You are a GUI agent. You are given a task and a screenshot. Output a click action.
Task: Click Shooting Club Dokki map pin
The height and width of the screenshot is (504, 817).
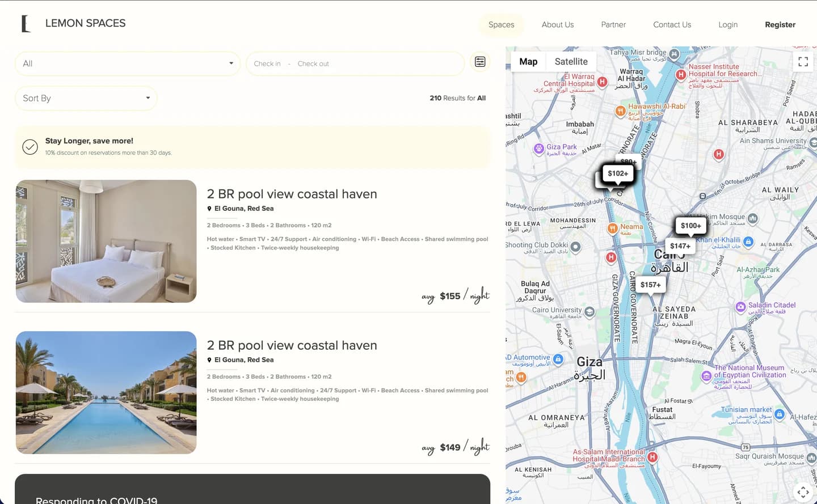click(576, 247)
